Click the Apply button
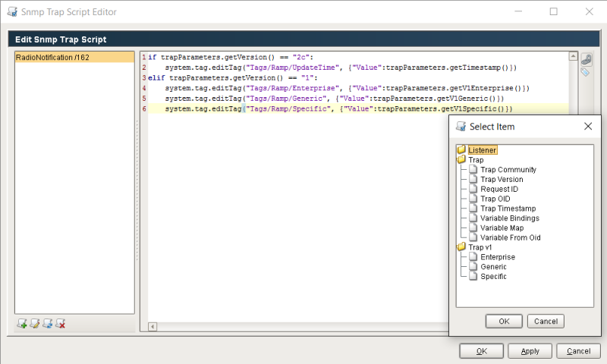This screenshot has width=607, height=364. [x=530, y=351]
